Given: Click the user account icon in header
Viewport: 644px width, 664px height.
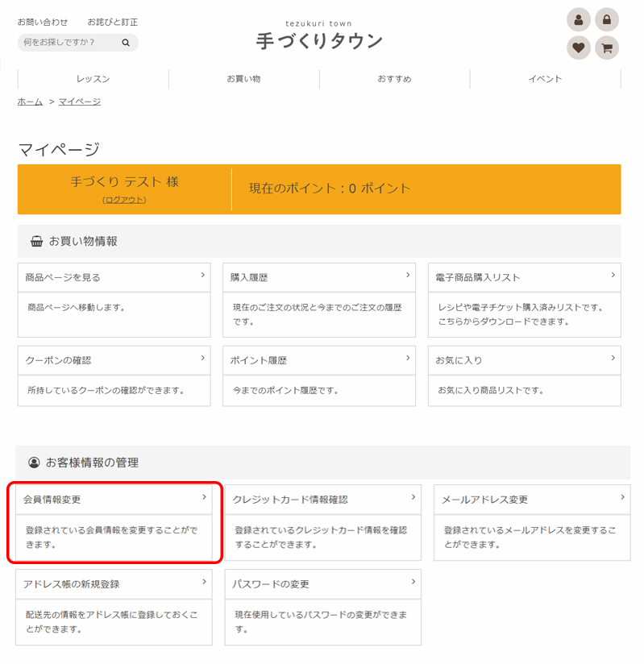Looking at the screenshot, I should (578, 20).
